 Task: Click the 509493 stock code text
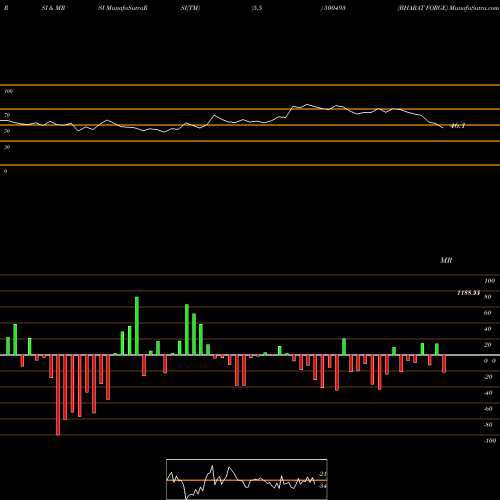click(x=334, y=8)
